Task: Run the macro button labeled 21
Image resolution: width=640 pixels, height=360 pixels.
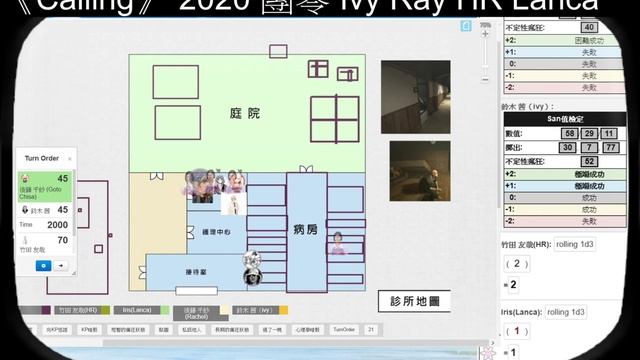Action: pyautogui.click(x=371, y=329)
